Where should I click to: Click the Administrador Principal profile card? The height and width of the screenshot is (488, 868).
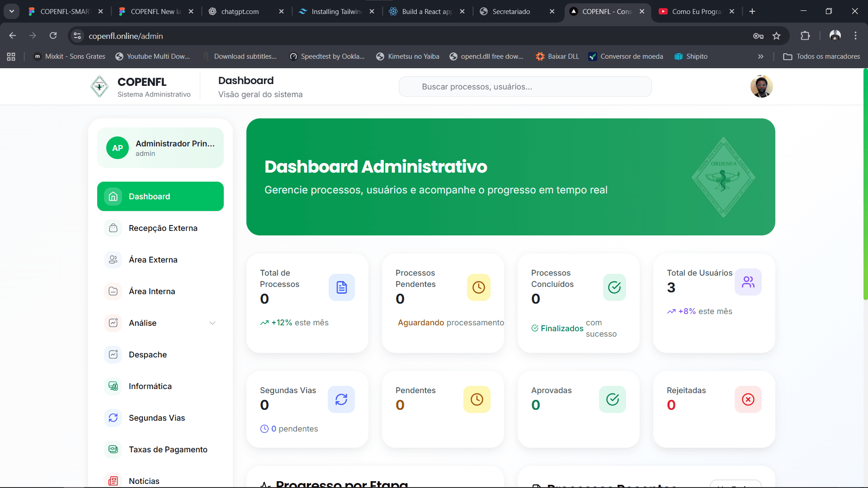(x=160, y=148)
